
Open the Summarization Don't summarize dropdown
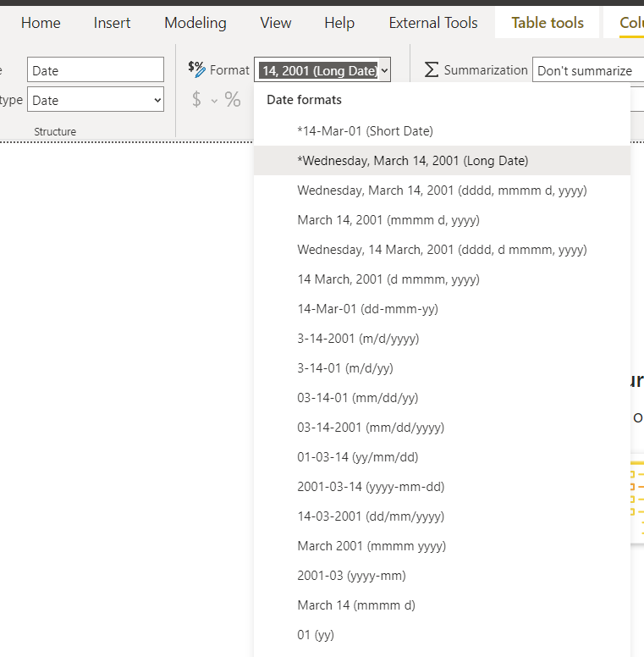tap(588, 69)
